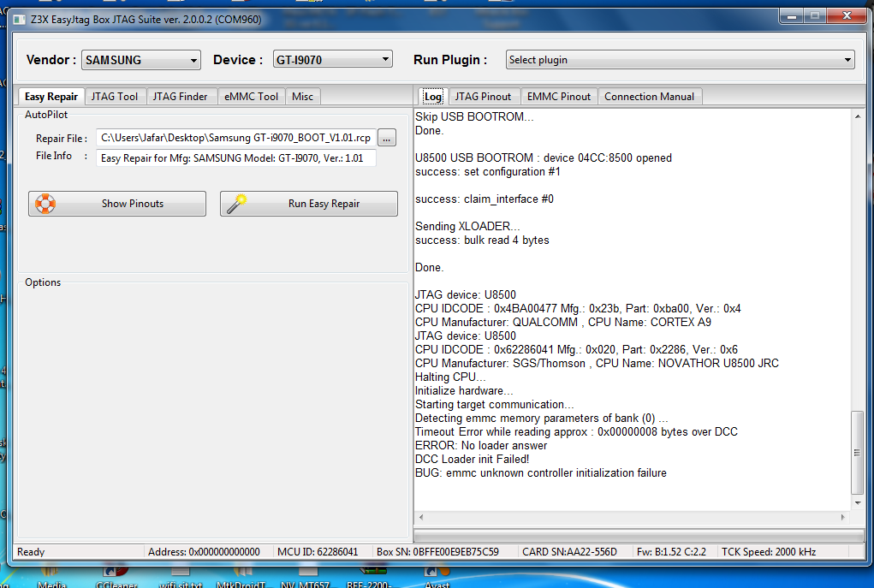874x588 pixels.
Task: Switch to the Misc tab
Action: pos(303,97)
